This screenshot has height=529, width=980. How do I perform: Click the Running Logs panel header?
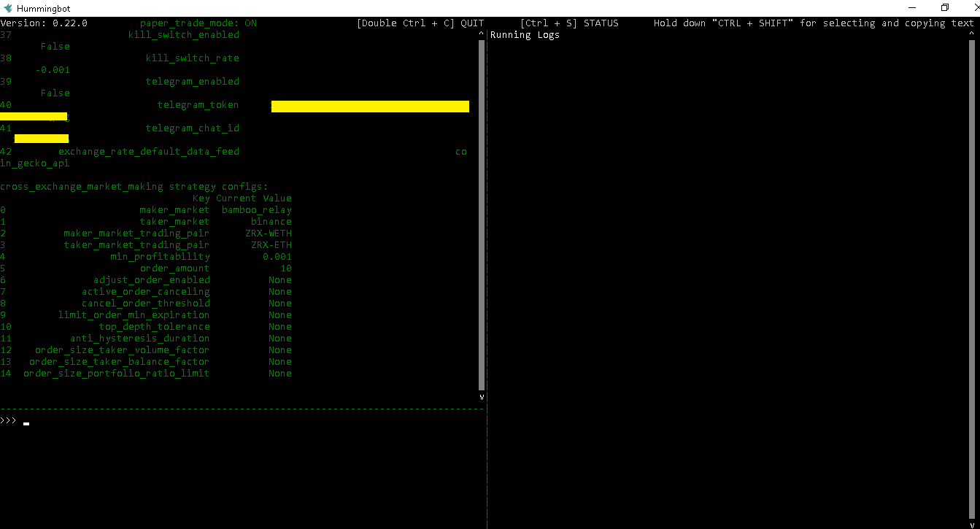pyautogui.click(x=525, y=34)
